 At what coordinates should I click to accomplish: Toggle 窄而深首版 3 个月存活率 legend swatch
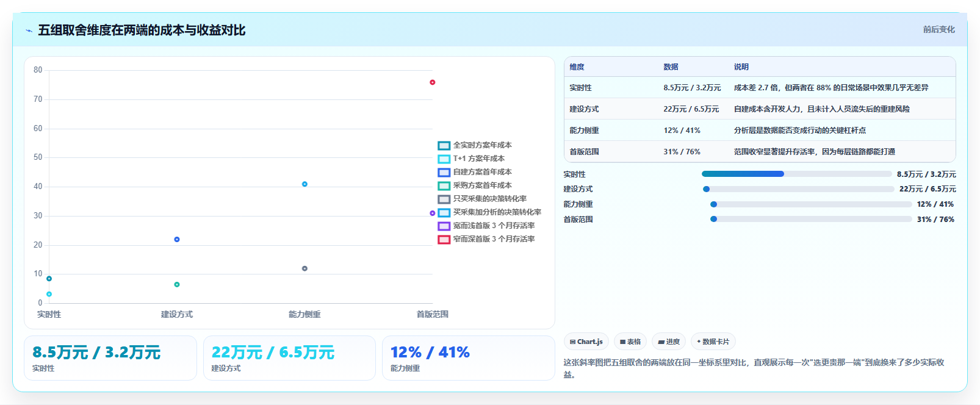(444, 239)
